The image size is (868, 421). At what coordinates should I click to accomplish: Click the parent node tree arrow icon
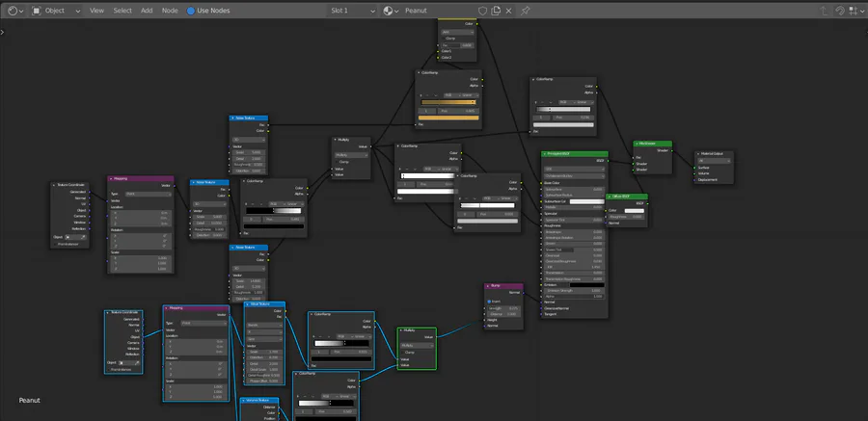pyautogui.click(x=825, y=11)
